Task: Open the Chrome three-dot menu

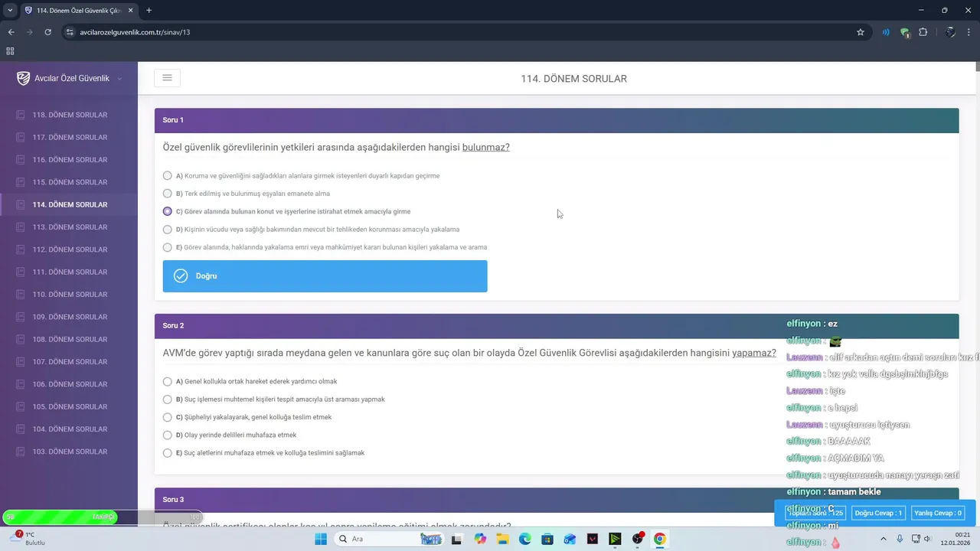Action: (969, 32)
